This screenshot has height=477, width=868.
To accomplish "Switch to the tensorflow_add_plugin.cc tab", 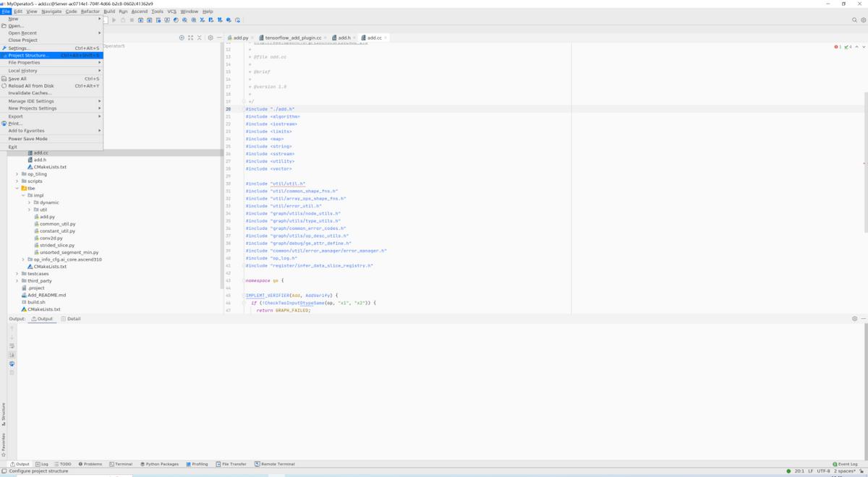I will 293,38.
